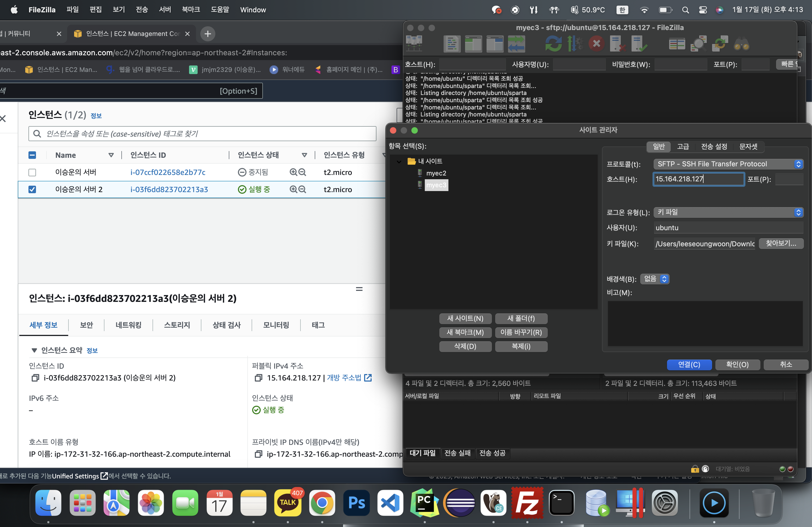Open Terminal from the Dock
This screenshot has height=527, width=812.
click(x=561, y=503)
